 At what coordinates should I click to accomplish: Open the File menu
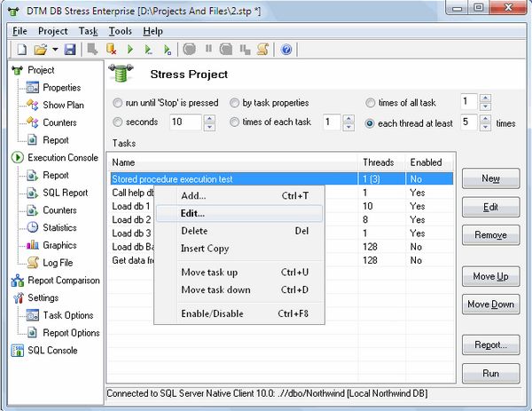point(20,31)
